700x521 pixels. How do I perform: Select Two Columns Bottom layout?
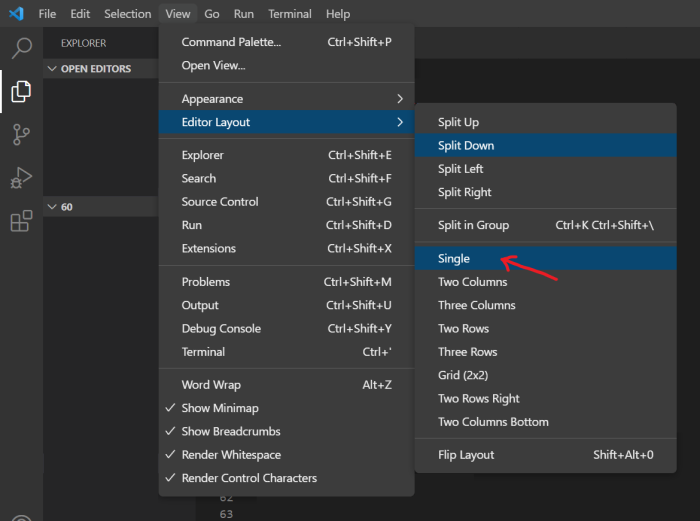[x=546, y=421]
